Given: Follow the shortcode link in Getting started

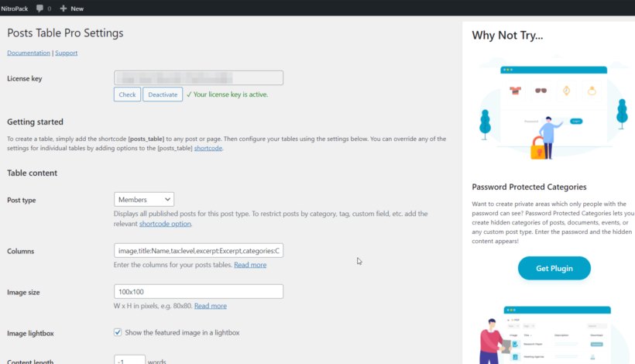Looking at the screenshot, I should click(x=208, y=148).
